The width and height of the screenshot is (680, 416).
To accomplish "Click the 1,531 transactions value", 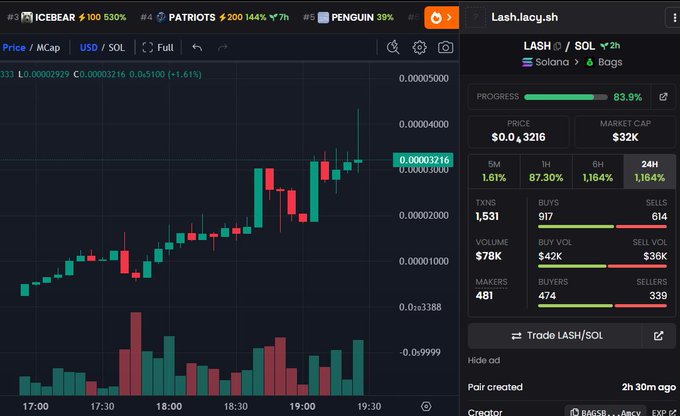I will click(x=487, y=216).
